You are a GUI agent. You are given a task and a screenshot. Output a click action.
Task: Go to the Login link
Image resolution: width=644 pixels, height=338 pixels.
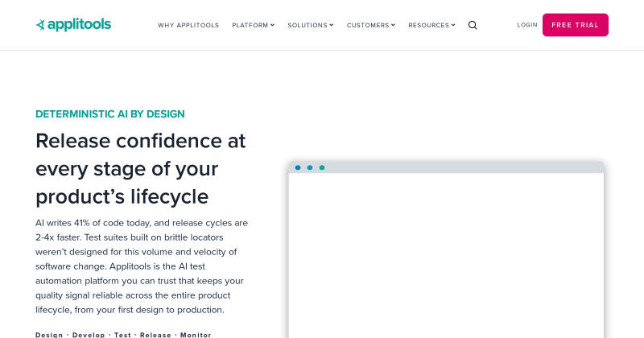pyautogui.click(x=527, y=25)
